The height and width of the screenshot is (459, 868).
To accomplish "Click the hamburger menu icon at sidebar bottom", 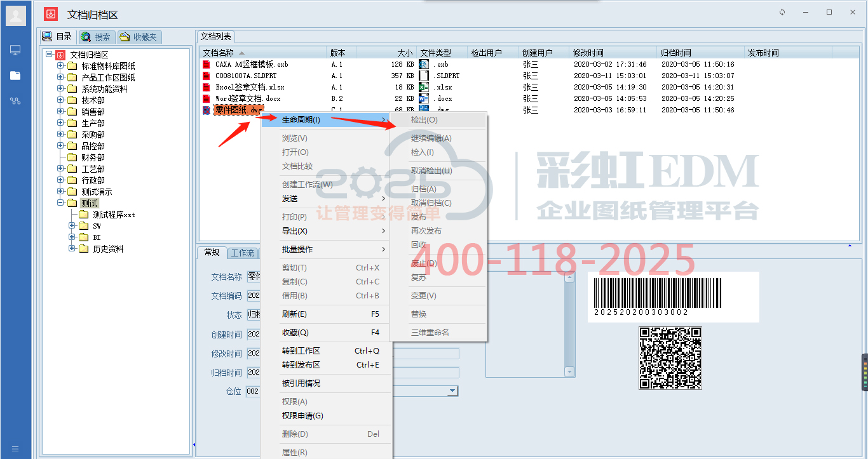I will coord(15,448).
